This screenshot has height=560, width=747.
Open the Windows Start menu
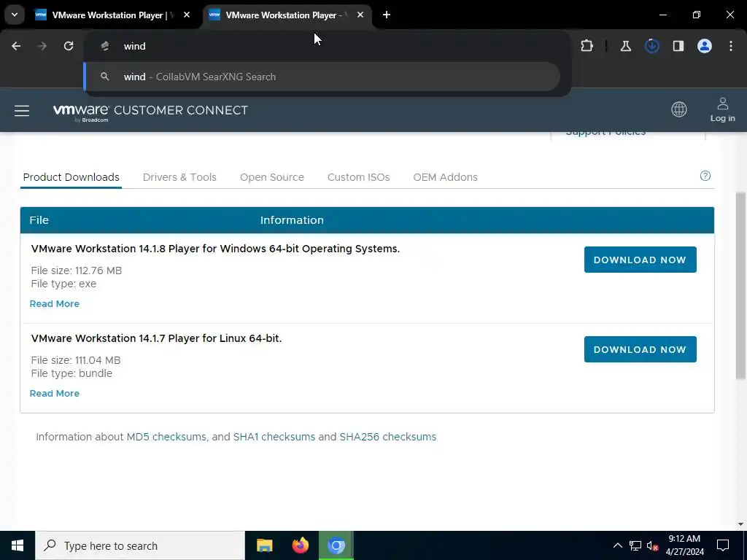click(18, 545)
